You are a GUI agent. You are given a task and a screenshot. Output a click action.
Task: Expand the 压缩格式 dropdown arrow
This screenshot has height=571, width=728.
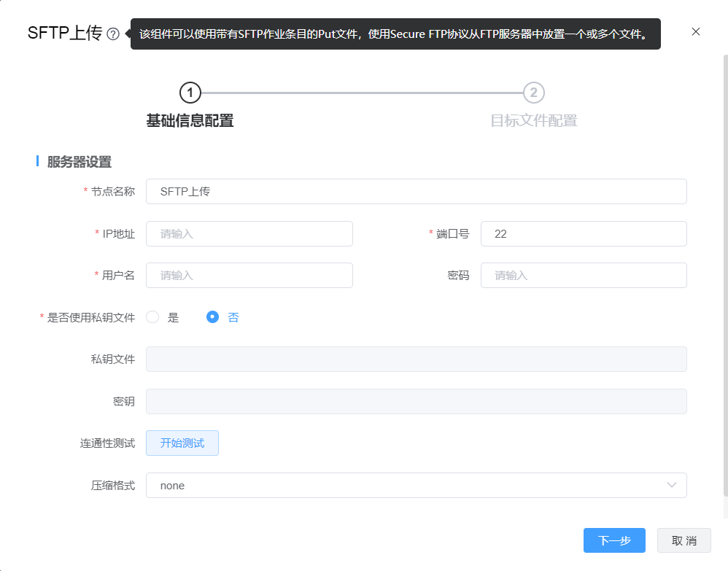click(x=672, y=485)
